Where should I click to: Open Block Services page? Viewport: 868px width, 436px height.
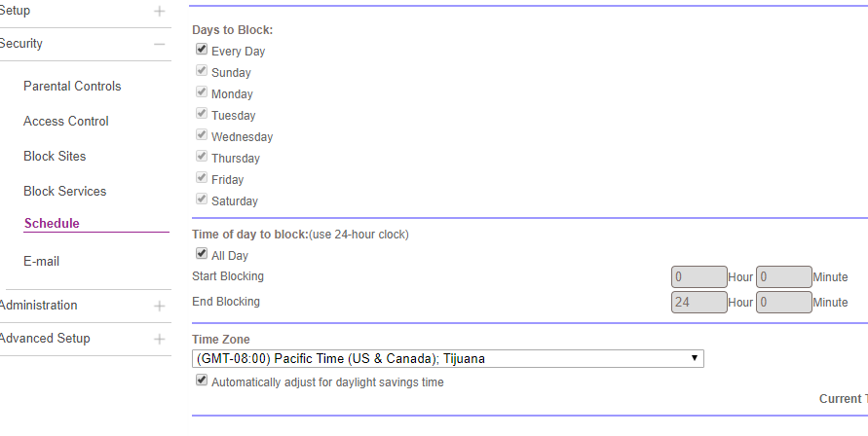(x=65, y=192)
